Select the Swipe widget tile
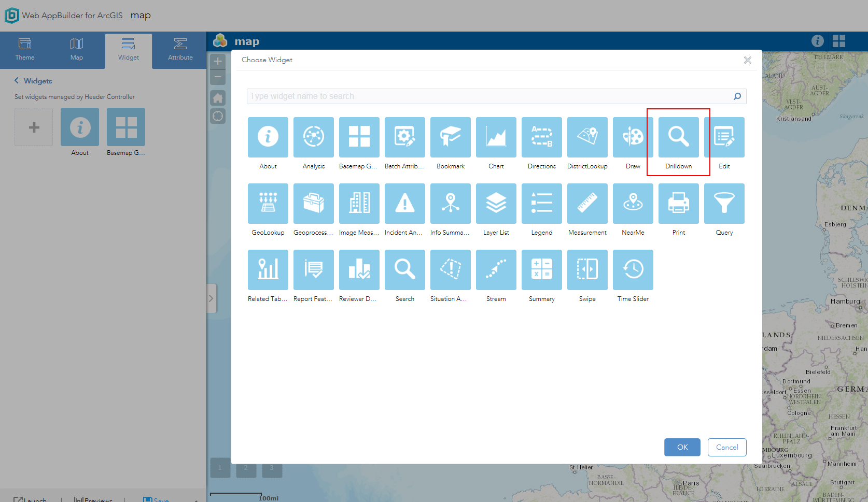This screenshot has width=868, height=502. click(587, 270)
